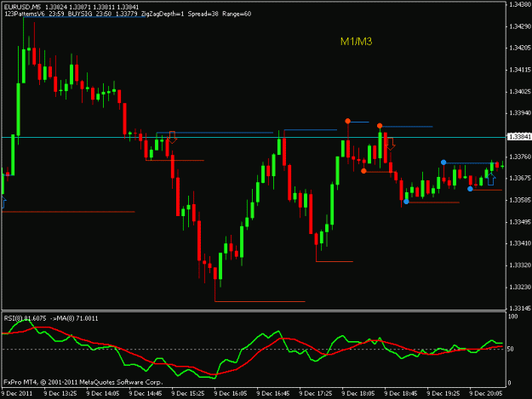Click the 9 Dec 17:25 time label
Image resolution: width=532 pixels, height=399 pixels.
point(316,394)
